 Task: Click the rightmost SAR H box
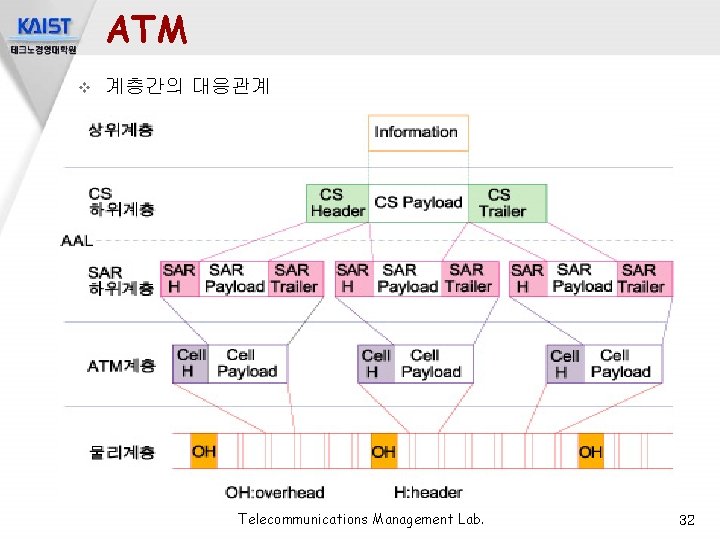tap(528, 279)
